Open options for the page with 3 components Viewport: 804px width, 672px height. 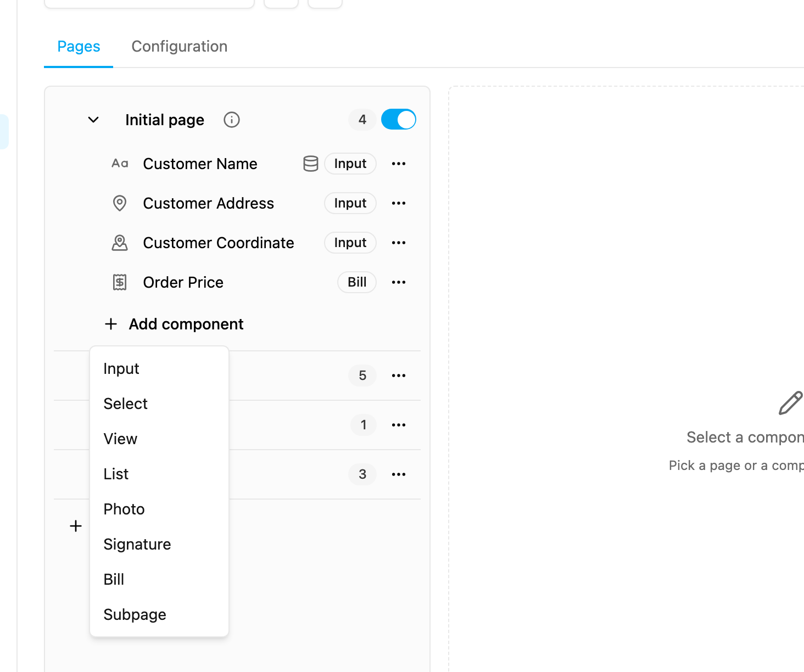pos(399,474)
